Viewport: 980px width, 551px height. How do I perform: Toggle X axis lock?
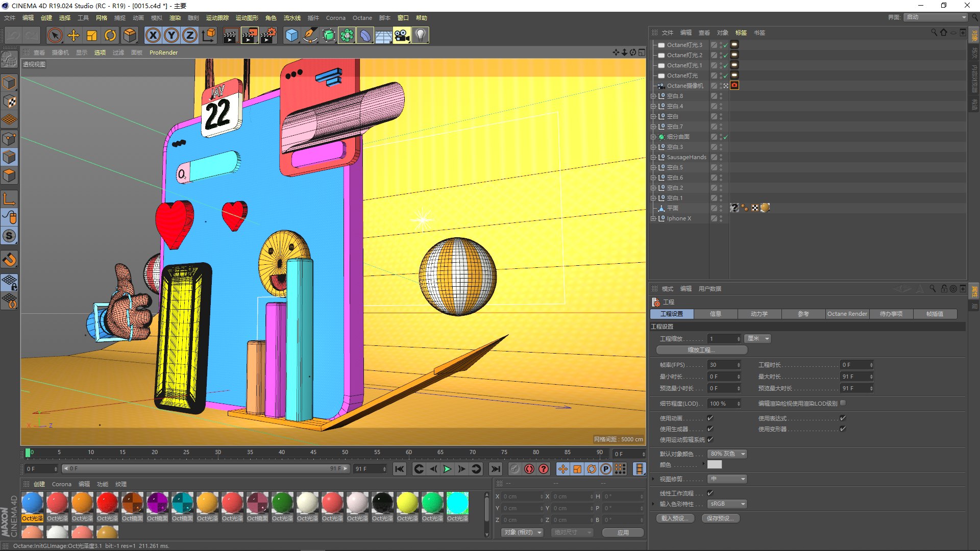(x=153, y=35)
